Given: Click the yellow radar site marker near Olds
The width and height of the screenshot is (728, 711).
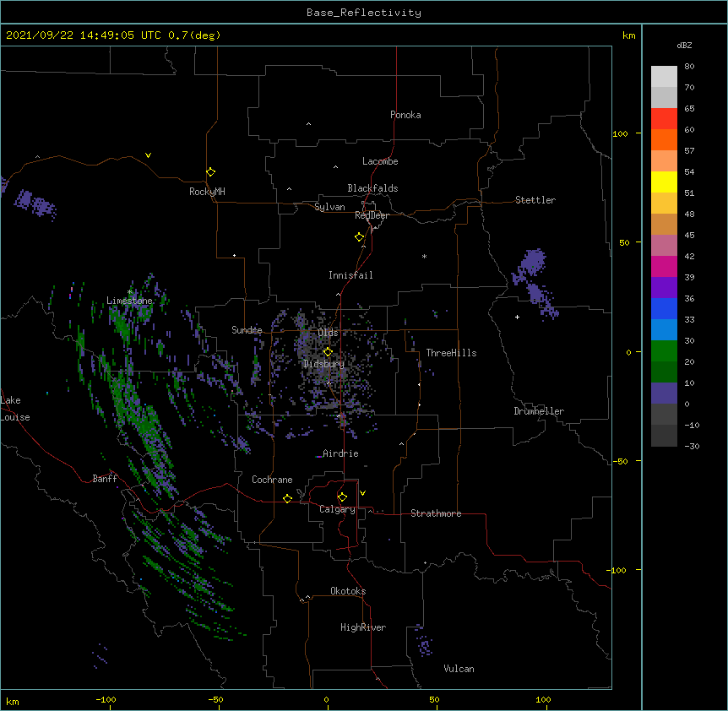Looking at the screenshot, I should point(328,351).
